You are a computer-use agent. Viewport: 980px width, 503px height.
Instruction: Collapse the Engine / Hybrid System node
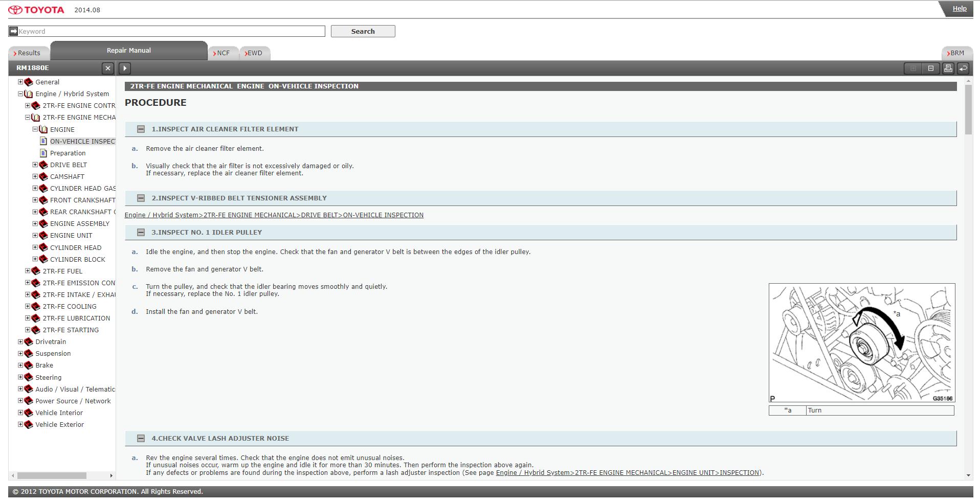(20, 94)
